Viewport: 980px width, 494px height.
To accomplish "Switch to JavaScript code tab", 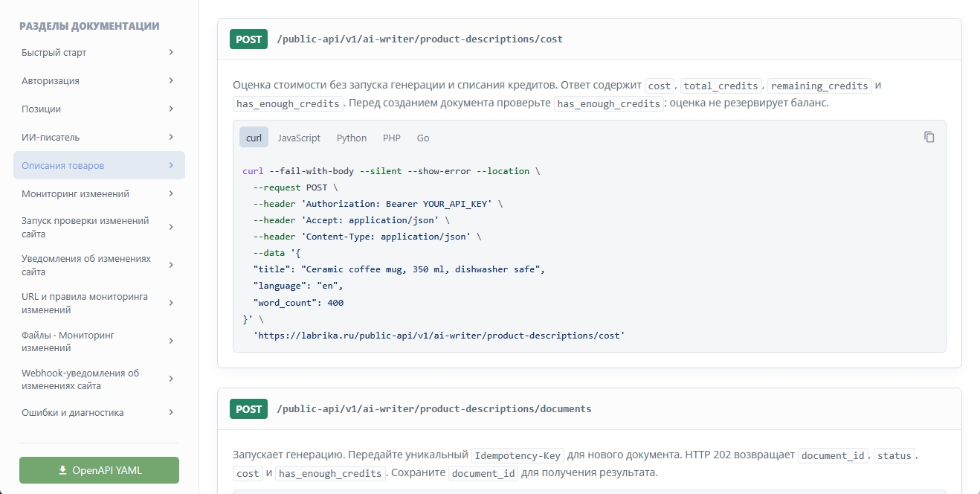I will 299,138.
